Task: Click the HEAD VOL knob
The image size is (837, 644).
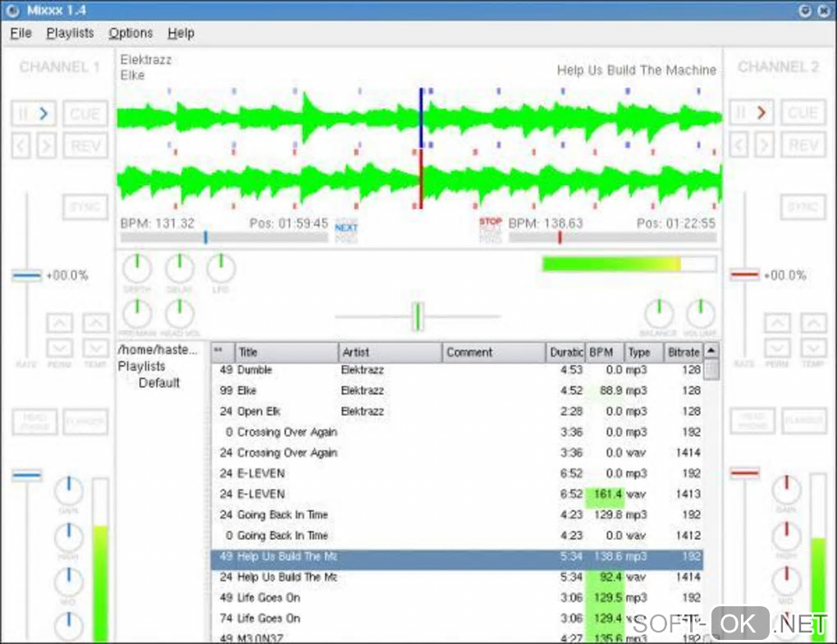Action: pos(180,313)
